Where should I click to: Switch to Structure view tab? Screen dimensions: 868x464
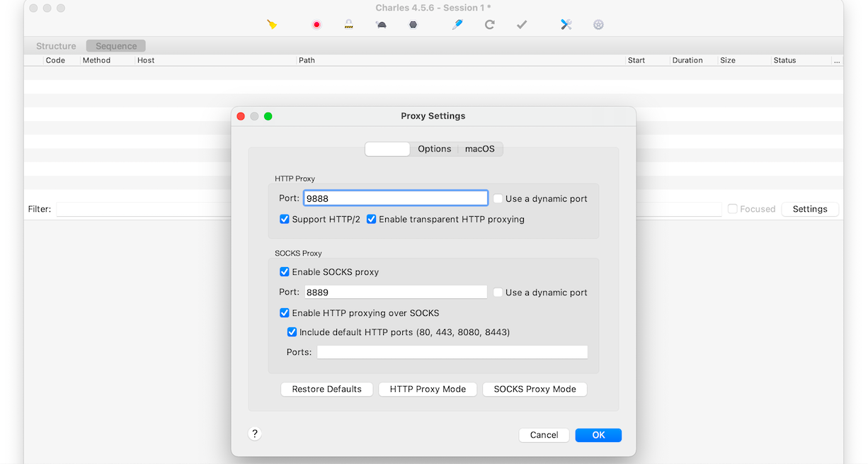click(56, 46)
